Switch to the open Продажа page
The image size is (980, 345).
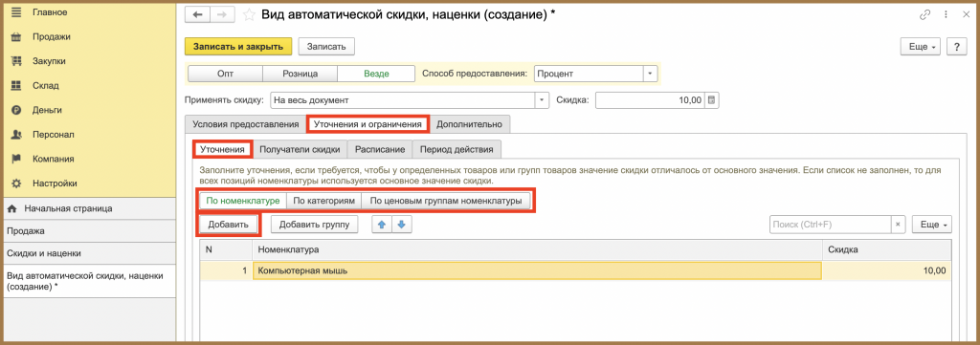click(x=88, y=231)
